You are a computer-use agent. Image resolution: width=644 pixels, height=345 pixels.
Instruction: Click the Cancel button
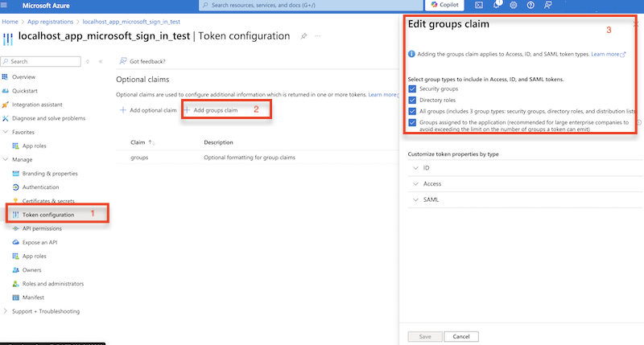click(460, 336)
